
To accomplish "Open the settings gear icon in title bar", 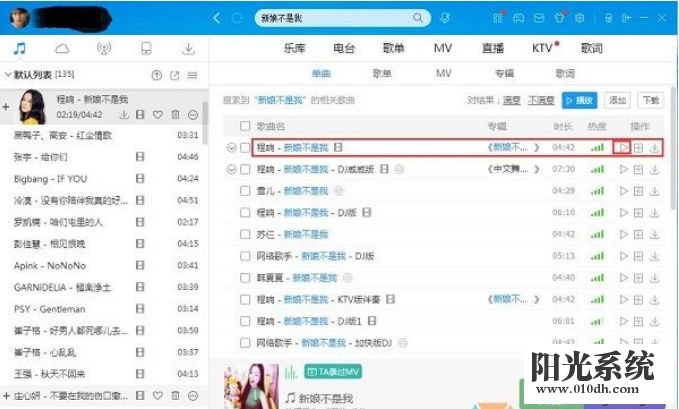I will coord(579,18).
